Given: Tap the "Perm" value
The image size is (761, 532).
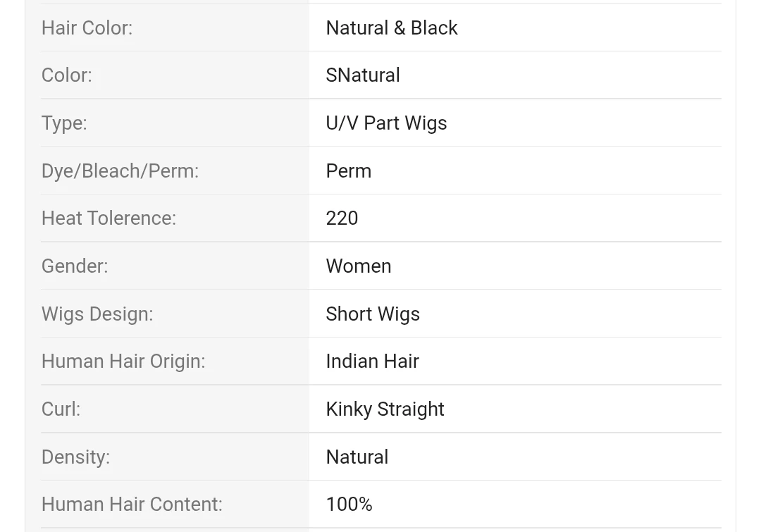Looking at the screenshot, I should click(348, 171).
